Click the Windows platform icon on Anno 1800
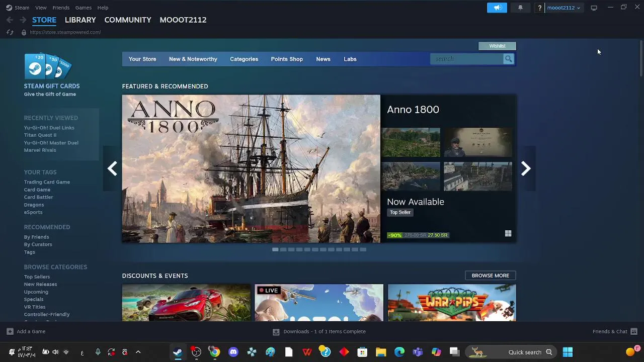The image size is (644, 362). tap(508, 234)
